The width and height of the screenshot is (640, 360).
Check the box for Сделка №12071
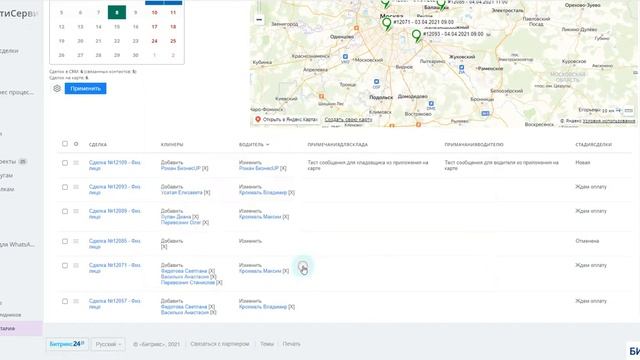tap(65, 265)
